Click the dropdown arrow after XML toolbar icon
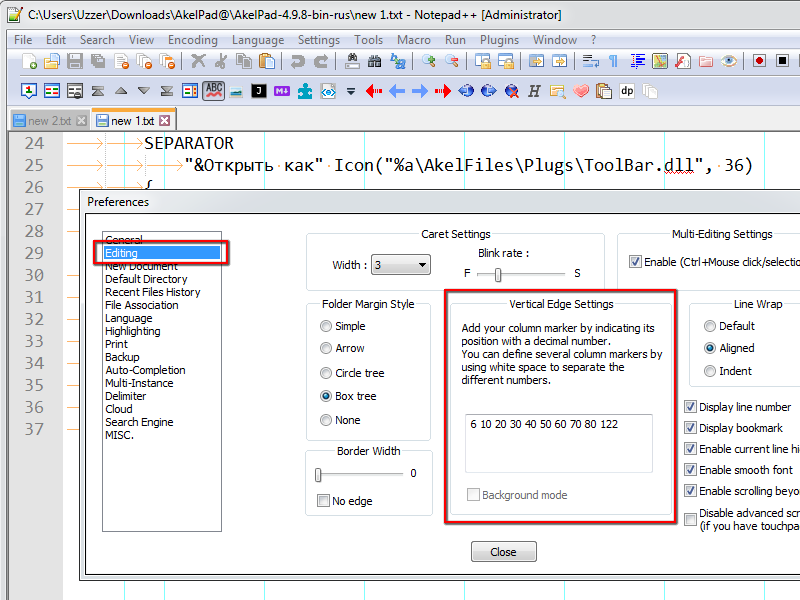 click(351, 92)
